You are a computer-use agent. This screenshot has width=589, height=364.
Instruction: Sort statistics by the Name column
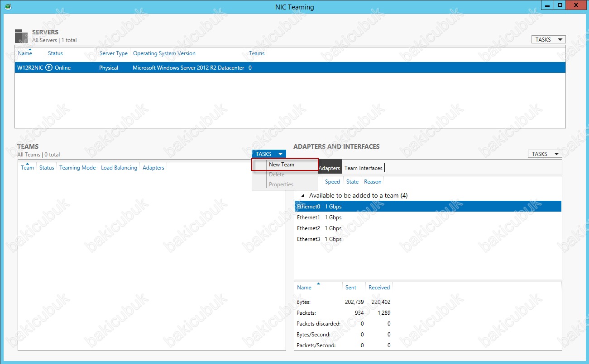click(304, 288)
